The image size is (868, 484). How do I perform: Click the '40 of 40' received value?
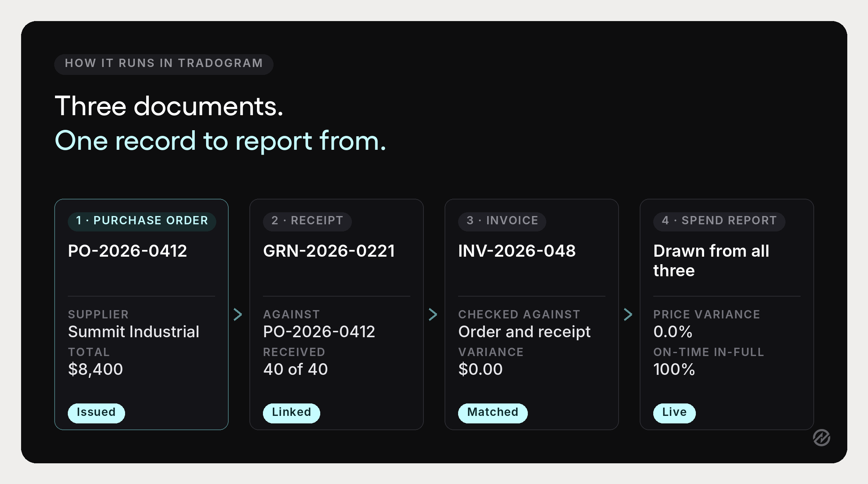pos(295,370)
